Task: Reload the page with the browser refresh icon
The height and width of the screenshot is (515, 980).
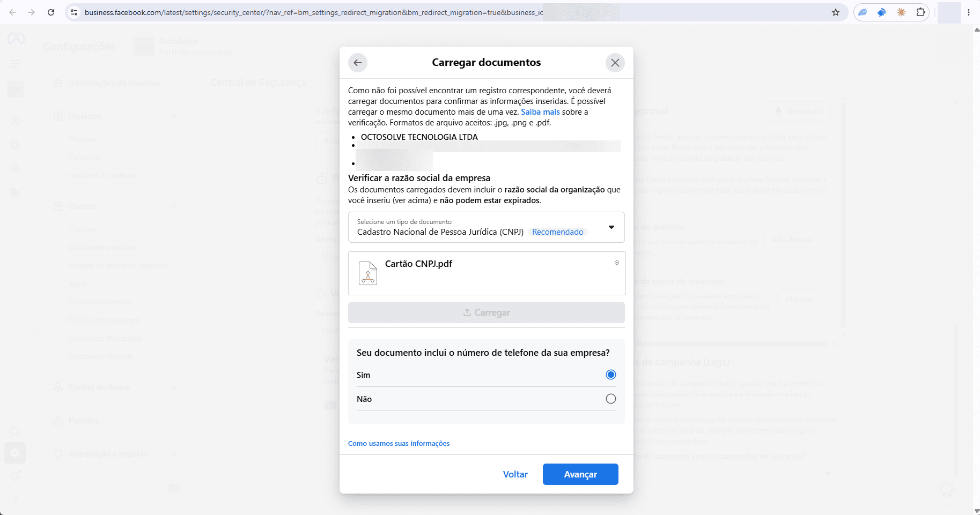Action: (x=51, y=12)
